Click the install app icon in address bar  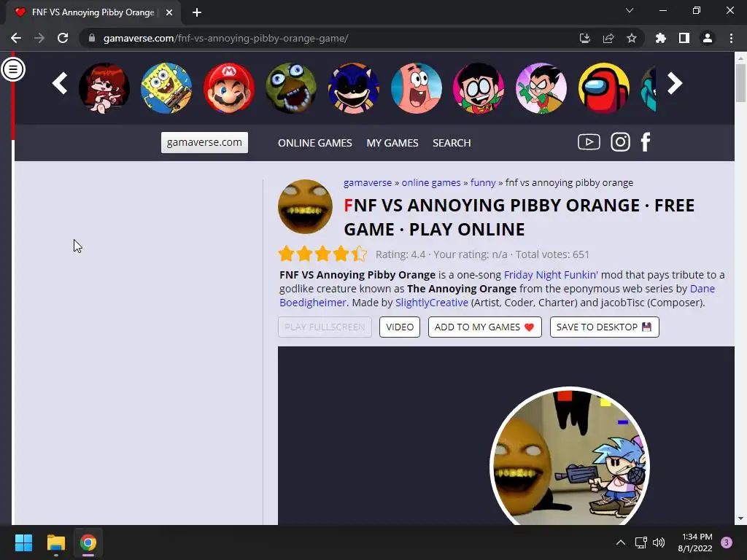coord(584,38)
